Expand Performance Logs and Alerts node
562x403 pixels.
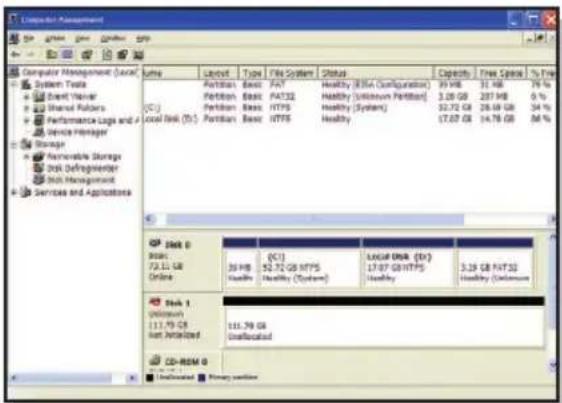(x=27, y=120)
